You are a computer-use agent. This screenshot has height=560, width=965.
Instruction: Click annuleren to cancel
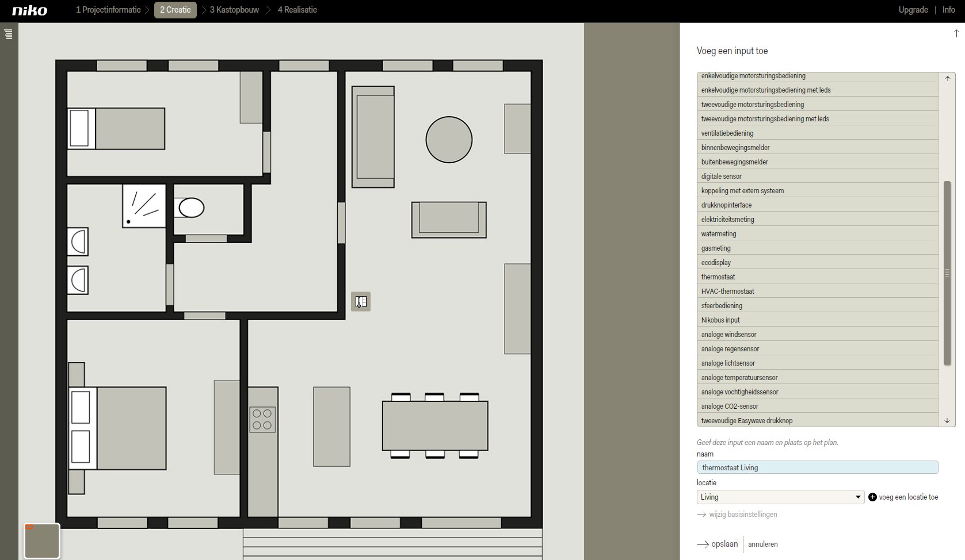(x=763, y=544)
